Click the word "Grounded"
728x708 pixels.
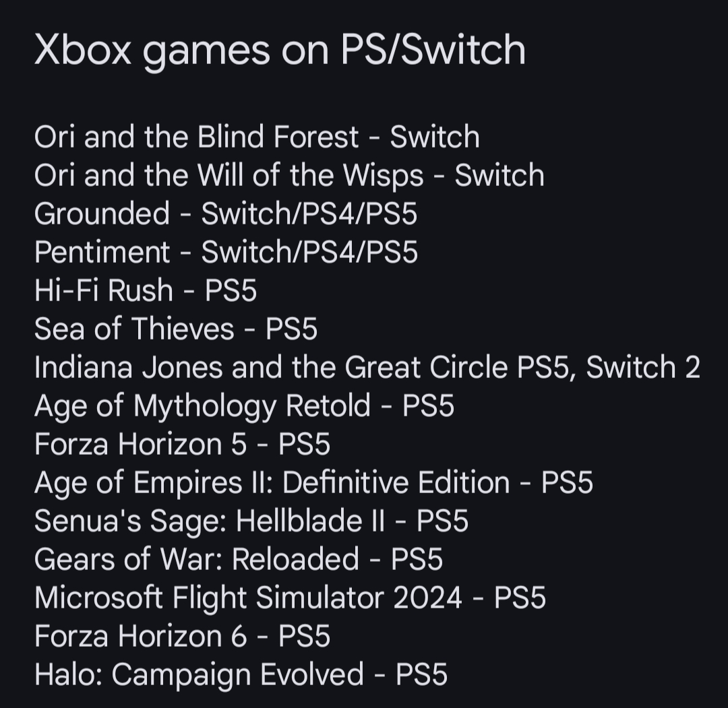102,214
